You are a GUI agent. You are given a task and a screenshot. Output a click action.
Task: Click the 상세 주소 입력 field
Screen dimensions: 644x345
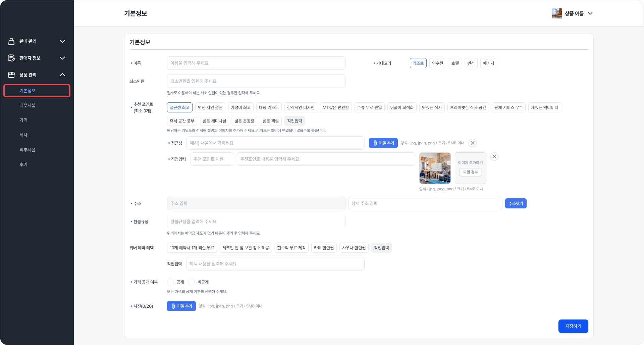(x=425, y=203)
